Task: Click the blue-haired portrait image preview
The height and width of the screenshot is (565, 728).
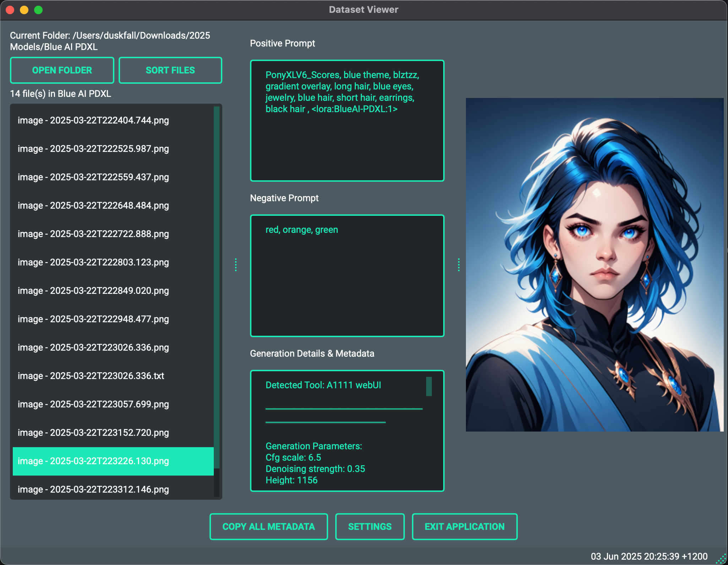Action: (594, 265)
